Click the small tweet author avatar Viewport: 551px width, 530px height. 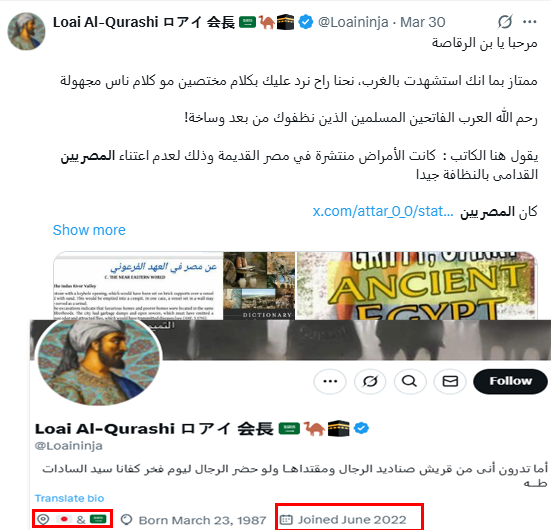tap(26, 31)
